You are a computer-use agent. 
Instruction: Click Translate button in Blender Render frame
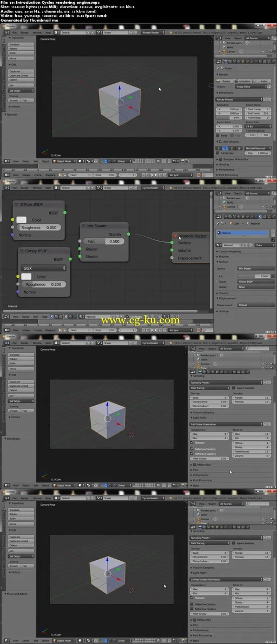(x=21, y=44)
